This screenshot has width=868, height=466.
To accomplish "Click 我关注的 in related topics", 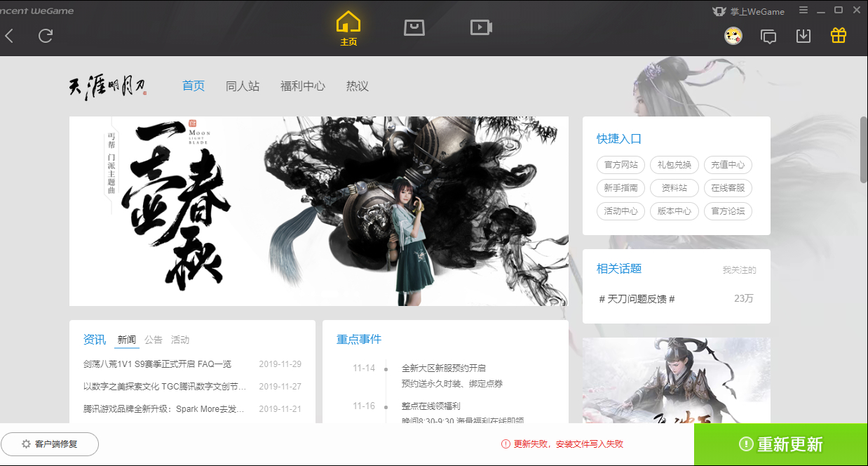I will coord(740,270).
